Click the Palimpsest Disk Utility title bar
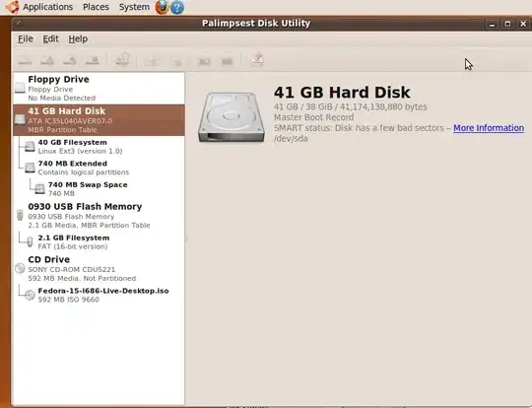This screenshot has width=532, height=408. (256, 23)
